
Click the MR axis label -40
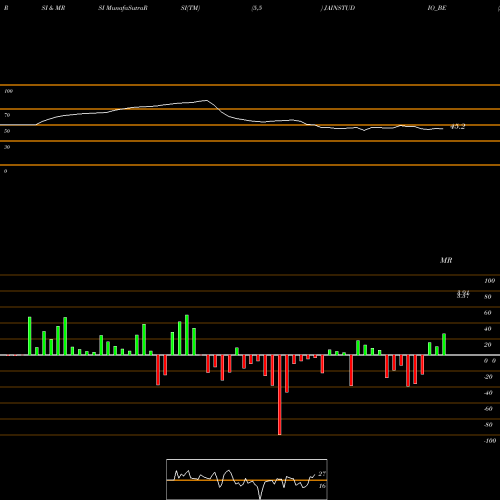488,393
